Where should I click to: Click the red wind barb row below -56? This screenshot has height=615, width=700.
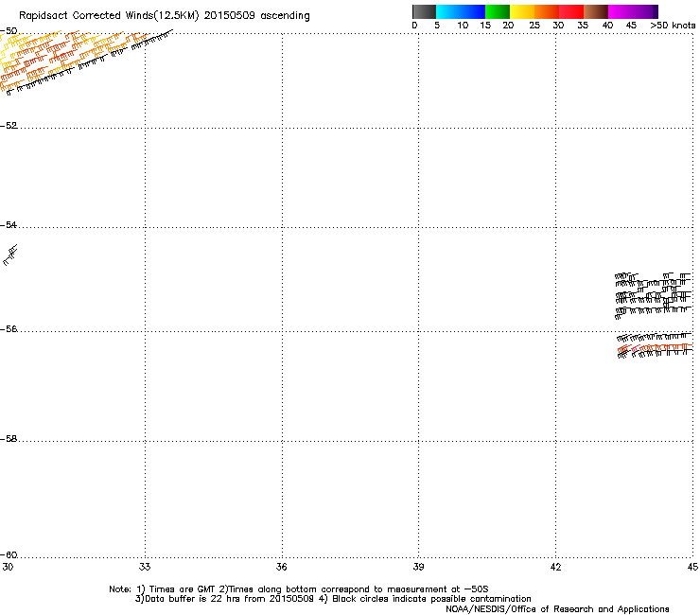655,347
